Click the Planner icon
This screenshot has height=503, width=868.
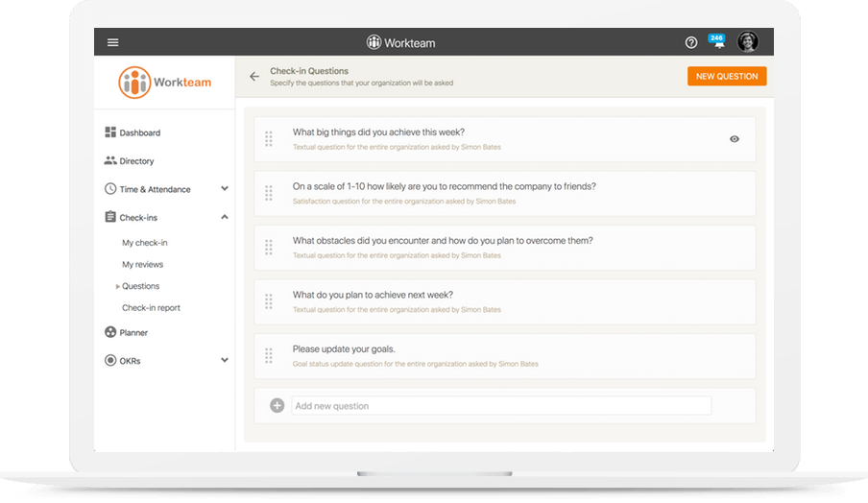110,332
